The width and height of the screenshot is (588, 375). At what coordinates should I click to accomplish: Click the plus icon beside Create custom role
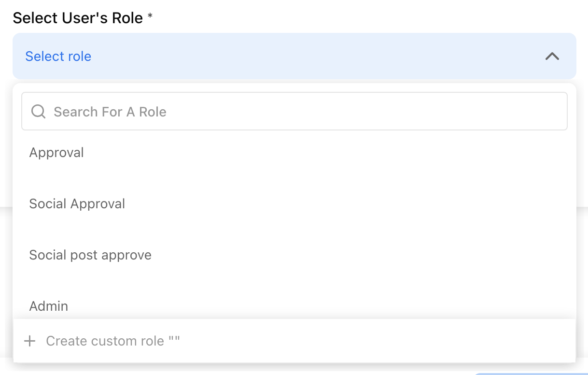coord(30,341)
